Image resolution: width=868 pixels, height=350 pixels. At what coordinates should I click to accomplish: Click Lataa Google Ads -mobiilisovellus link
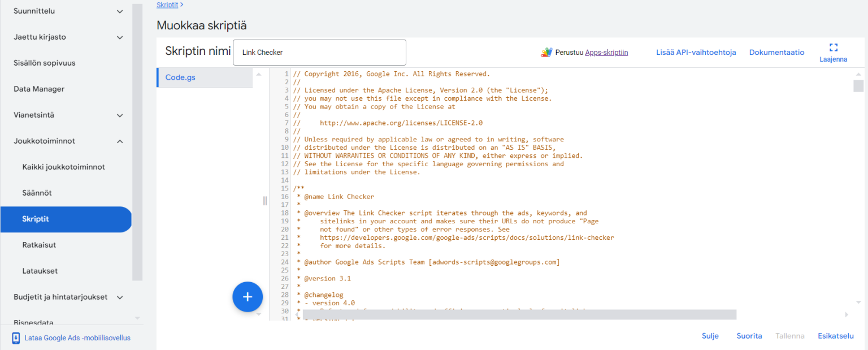[x=77, y=338]
